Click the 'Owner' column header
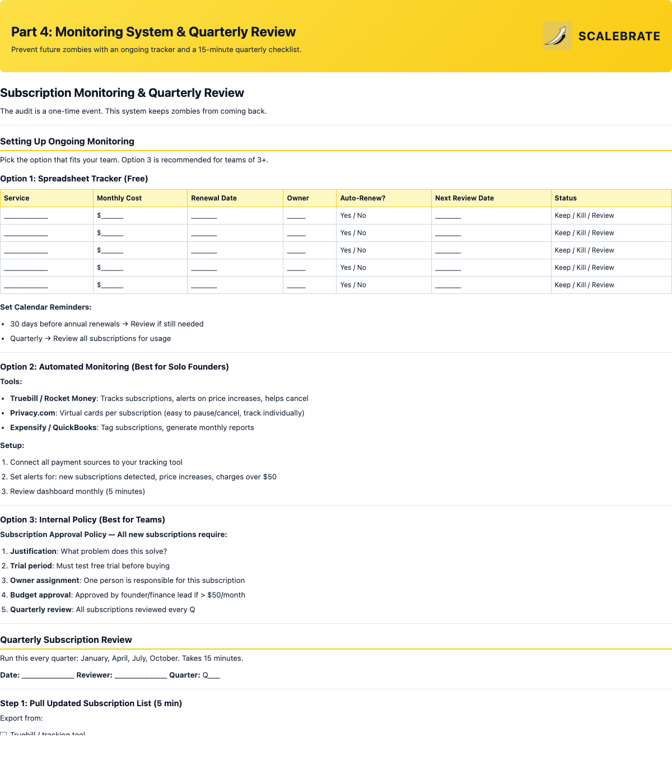The height and width of the screenshot is (784, 672). (310, 198)
